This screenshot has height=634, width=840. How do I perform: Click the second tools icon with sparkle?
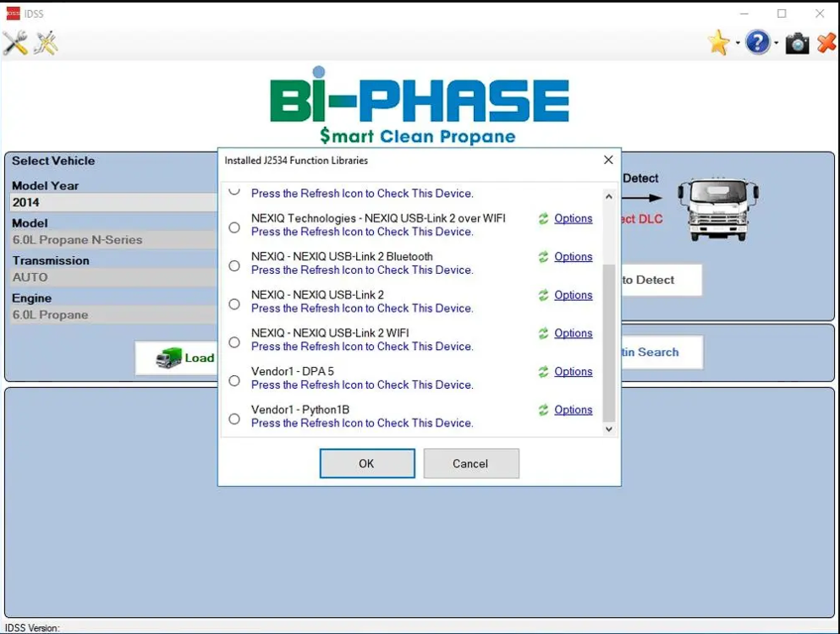[x=46, y=43]
